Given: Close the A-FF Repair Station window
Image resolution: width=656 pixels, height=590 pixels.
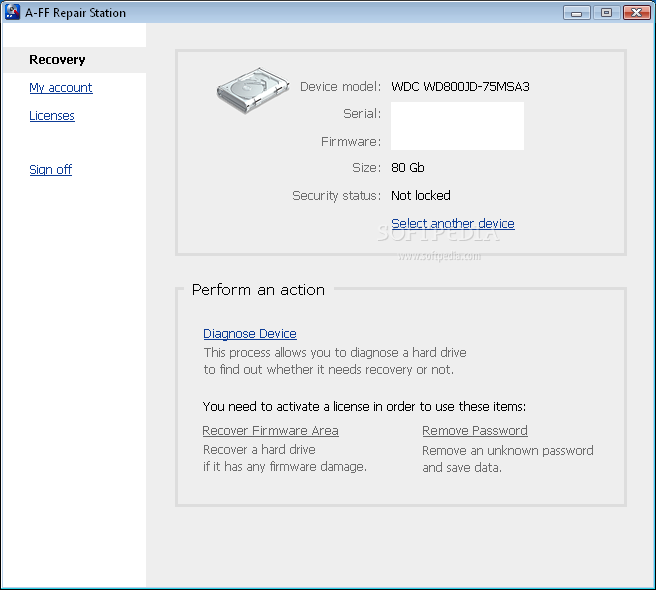Looking at the screenshot, I should (x=637, y=13).
